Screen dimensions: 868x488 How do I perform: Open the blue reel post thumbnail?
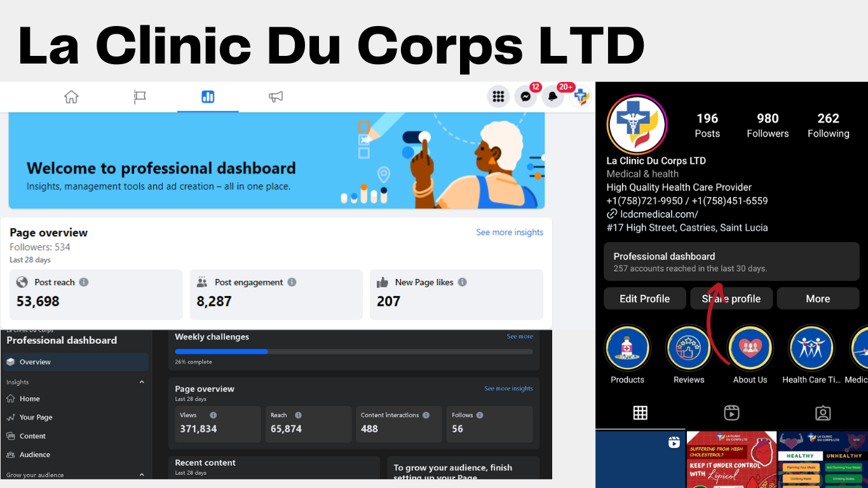641,459
